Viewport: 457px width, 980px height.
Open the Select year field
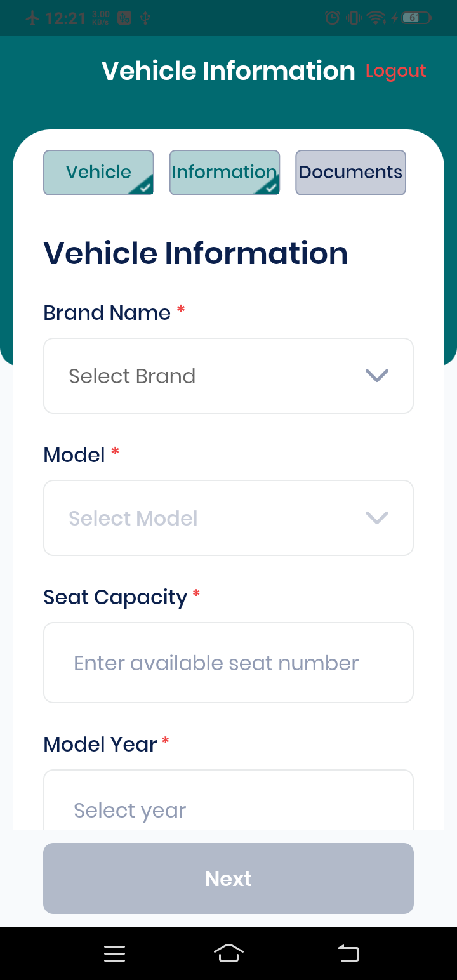click(228, 801)
